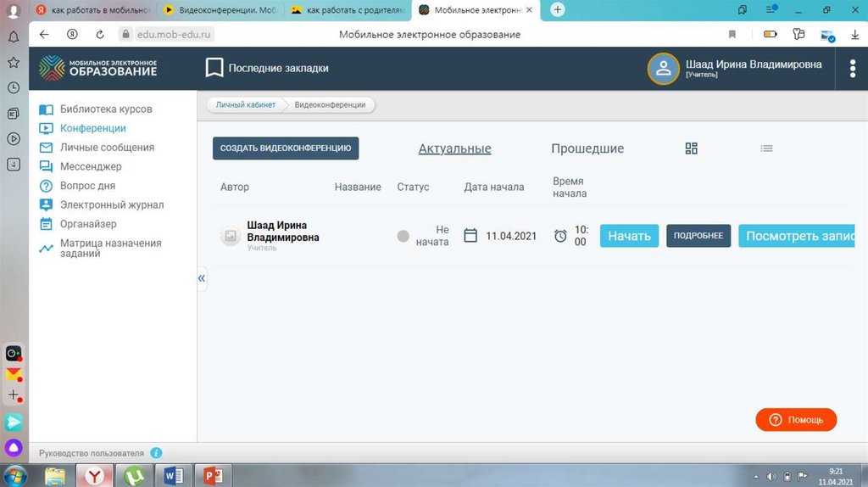Click the author avatar thumbnail in the row
Screen dimensions: 868x487
[231, 236]
